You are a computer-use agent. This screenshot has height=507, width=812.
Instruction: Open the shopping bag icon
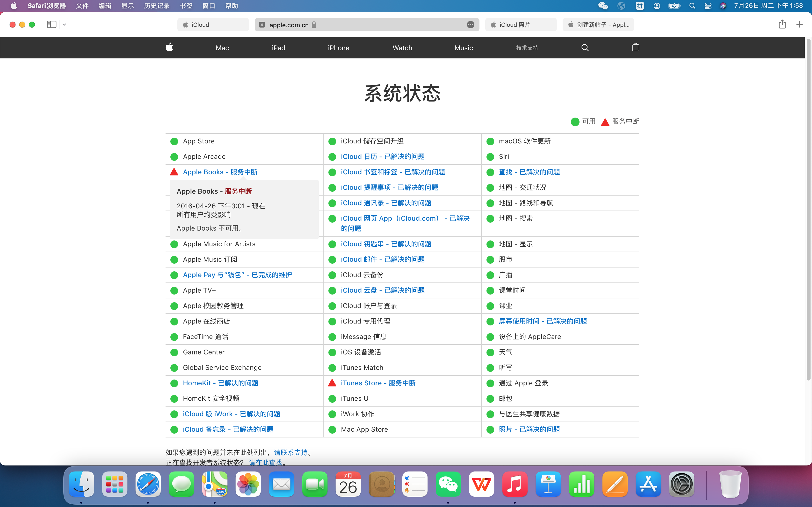[636, 48]
